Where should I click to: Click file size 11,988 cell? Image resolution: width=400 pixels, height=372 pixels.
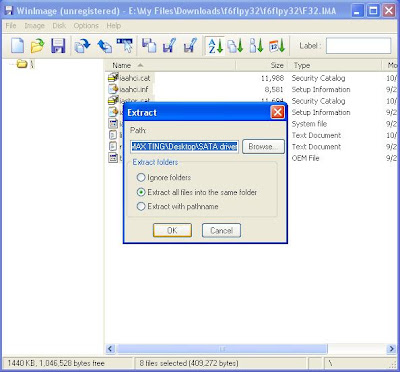pos(272,78)
